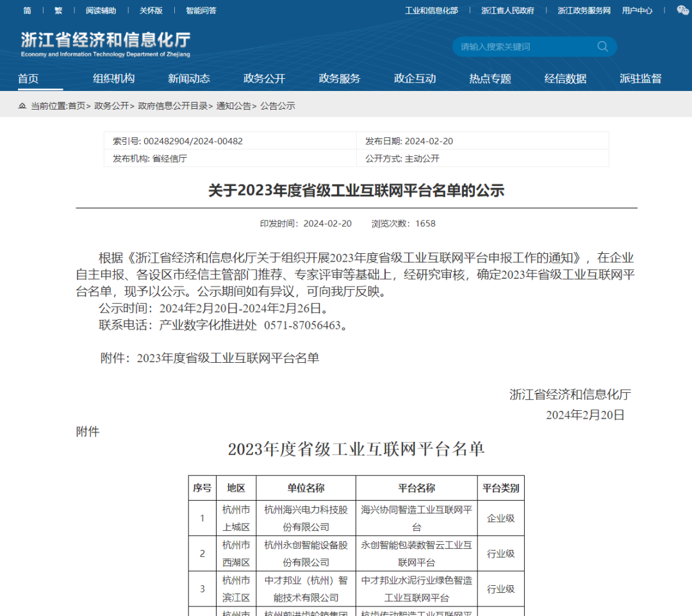Open 阅读辅助 reading assistance
This screenshot has width=692, height=616.
101,10
